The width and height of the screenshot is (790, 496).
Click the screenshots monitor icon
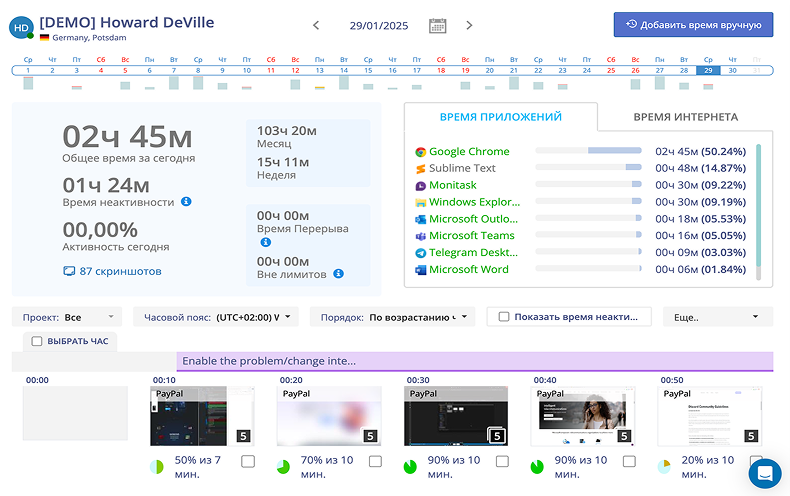tap(69, 271)
